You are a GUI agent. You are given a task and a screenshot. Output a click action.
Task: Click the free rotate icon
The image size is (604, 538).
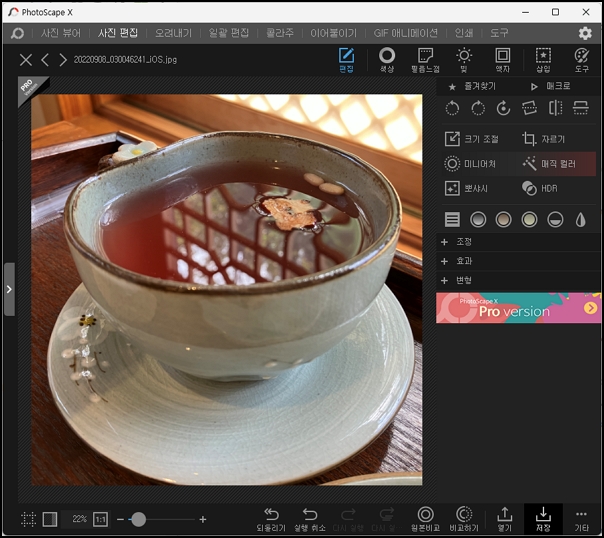click(x=503, y=108)
